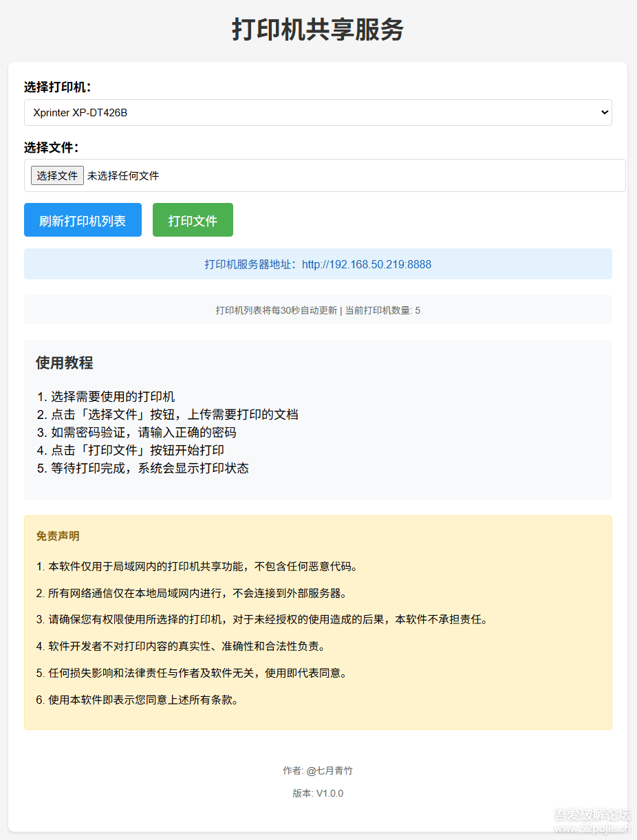Viewport: 637px width, 840px height.
Task: Click the 使用教程 section heading
Action: [58, 363]
